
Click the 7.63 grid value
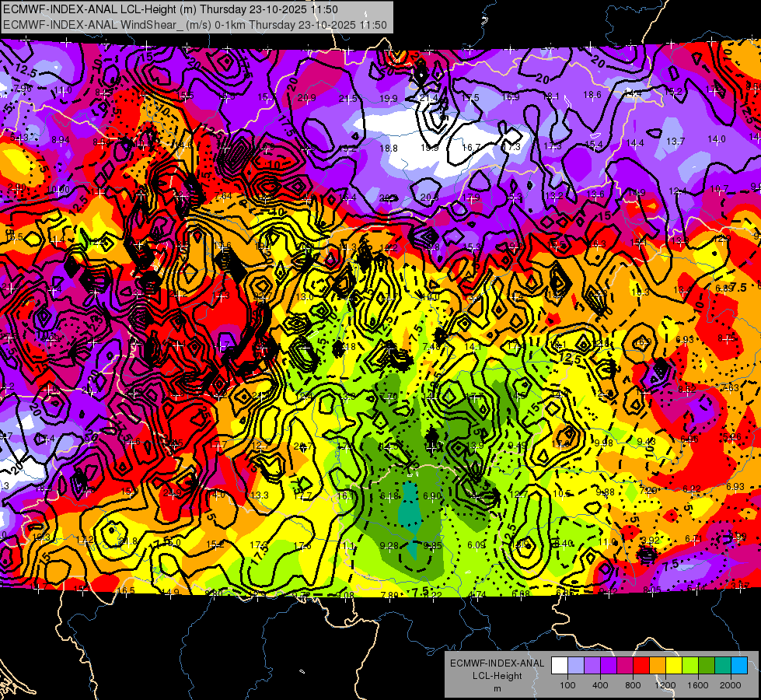(730, 387)
